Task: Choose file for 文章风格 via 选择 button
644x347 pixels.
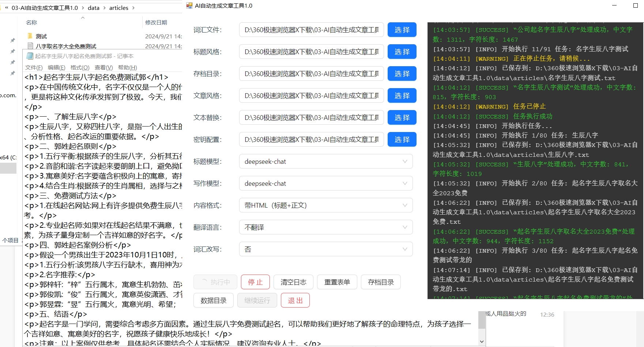Action: (x=402, y=95)
